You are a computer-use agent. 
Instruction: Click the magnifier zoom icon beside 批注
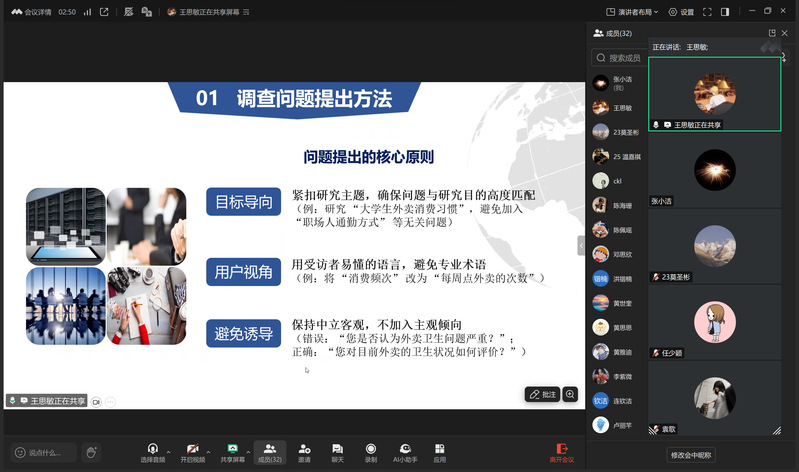(571, 394)
